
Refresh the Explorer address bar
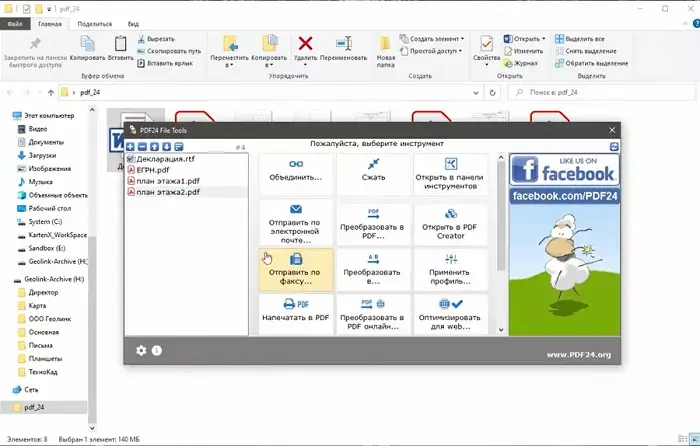coord(492,92)
